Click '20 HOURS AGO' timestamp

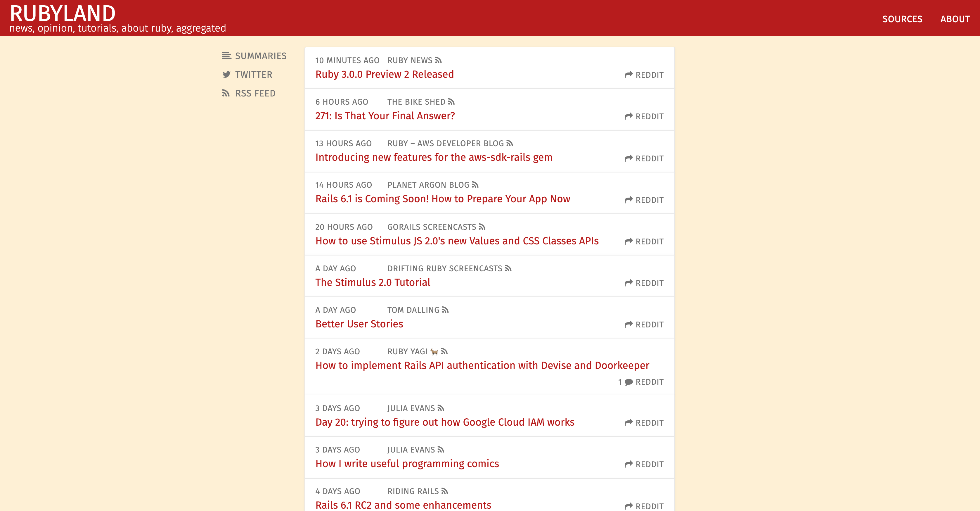(x=344, y=227)
